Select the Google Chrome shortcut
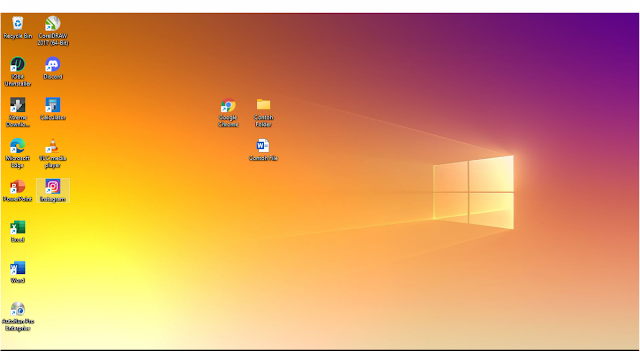Screen dimensions: 640x360 [x=228, y=112]
